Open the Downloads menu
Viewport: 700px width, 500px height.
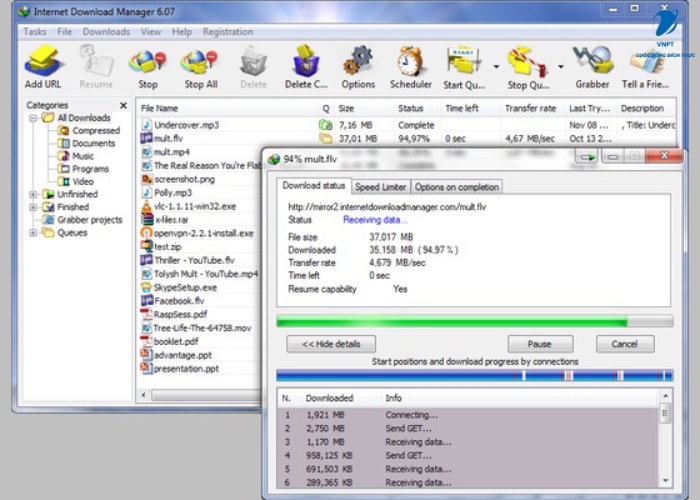[106, 32]
